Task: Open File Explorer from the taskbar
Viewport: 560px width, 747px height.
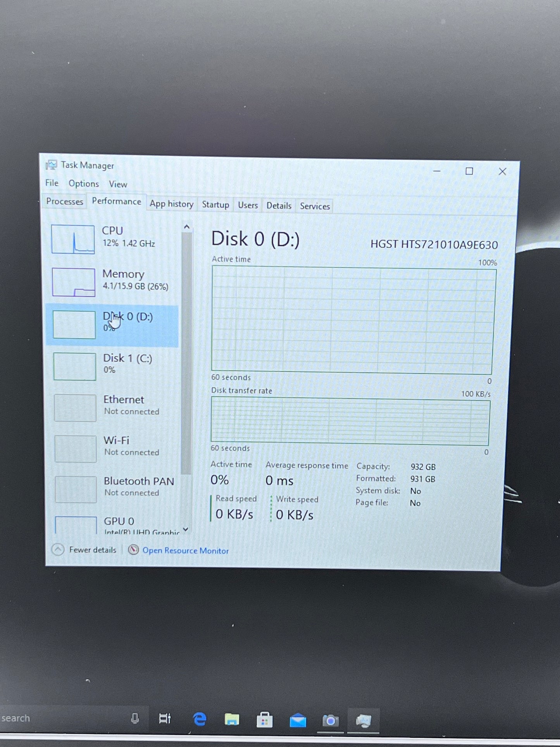Action: tap(232, 720)
